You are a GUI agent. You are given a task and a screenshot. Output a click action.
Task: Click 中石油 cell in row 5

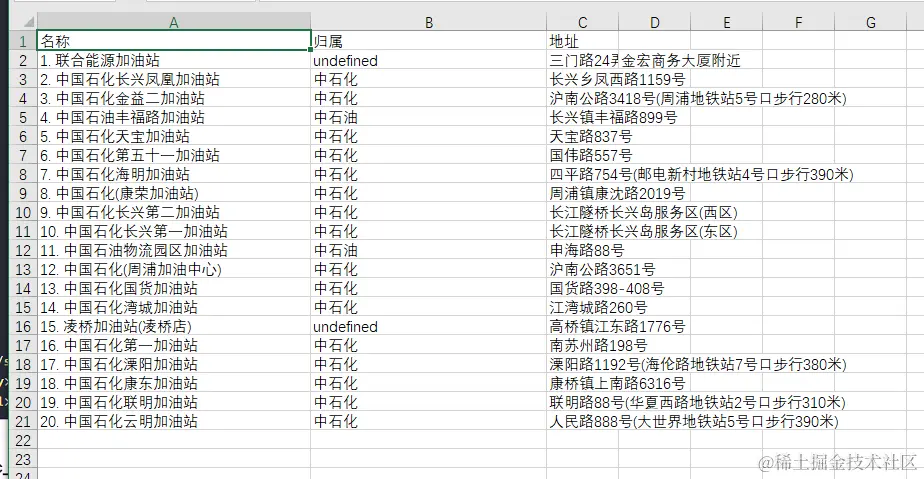[428, 117]
